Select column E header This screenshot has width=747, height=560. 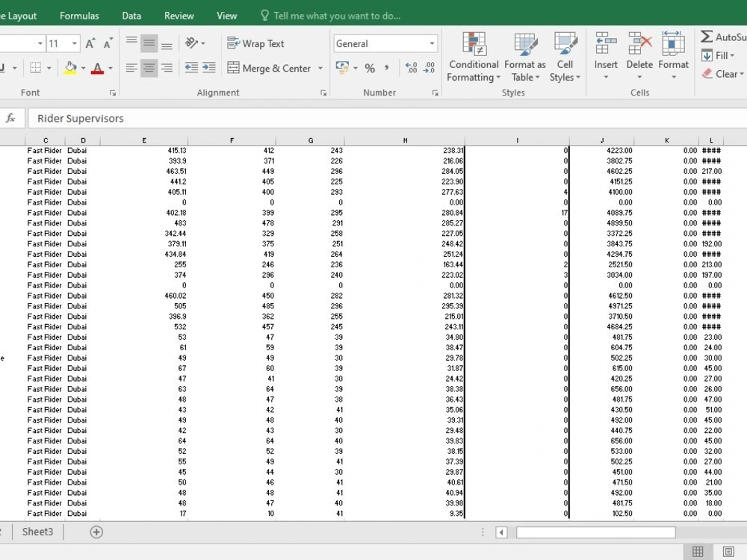coord(144,140)
